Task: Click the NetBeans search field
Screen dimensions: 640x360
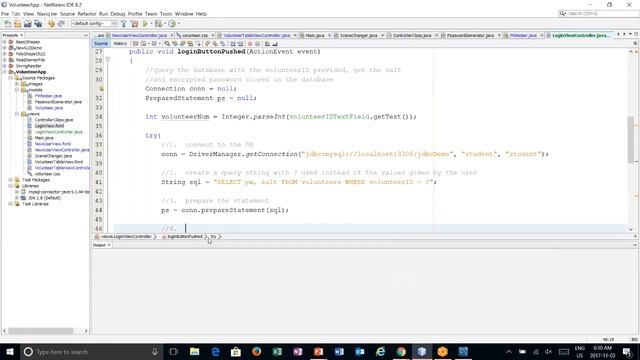Action: 599,13
